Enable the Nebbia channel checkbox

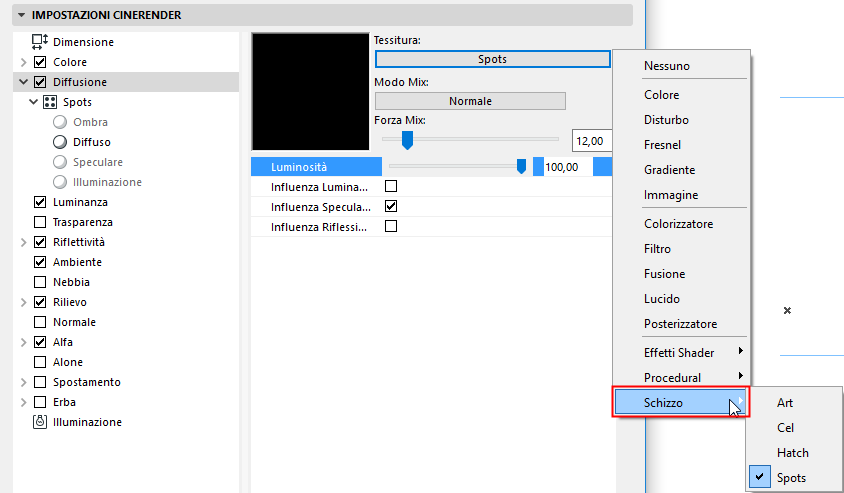point(40,282)
